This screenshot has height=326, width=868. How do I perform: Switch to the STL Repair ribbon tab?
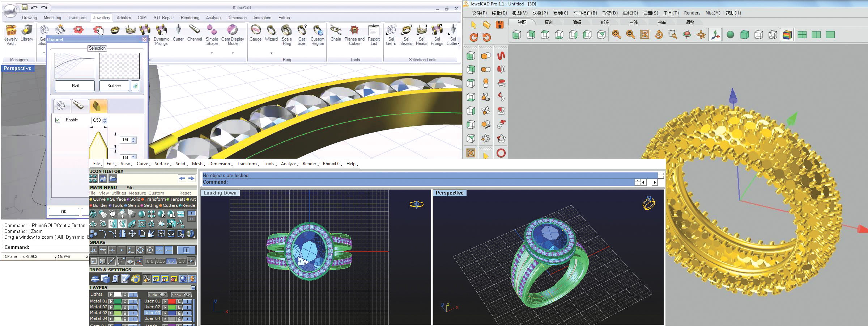(163, 18)
